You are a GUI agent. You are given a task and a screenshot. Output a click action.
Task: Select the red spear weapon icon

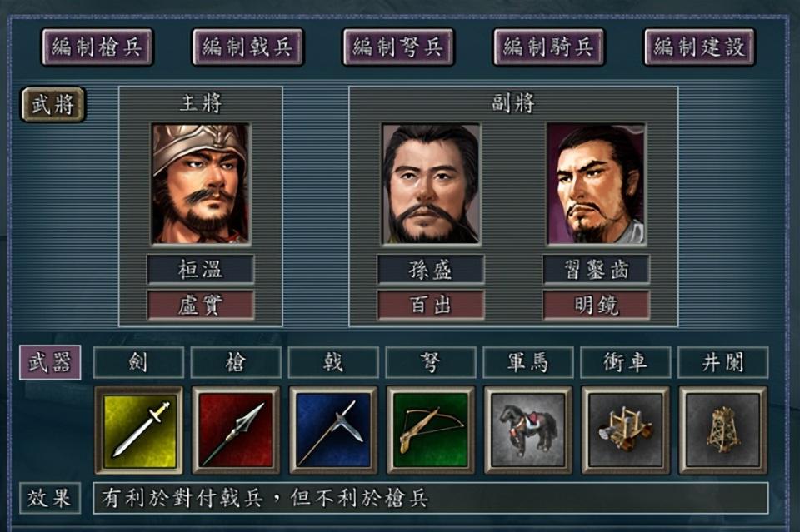(x=236, y=430)
